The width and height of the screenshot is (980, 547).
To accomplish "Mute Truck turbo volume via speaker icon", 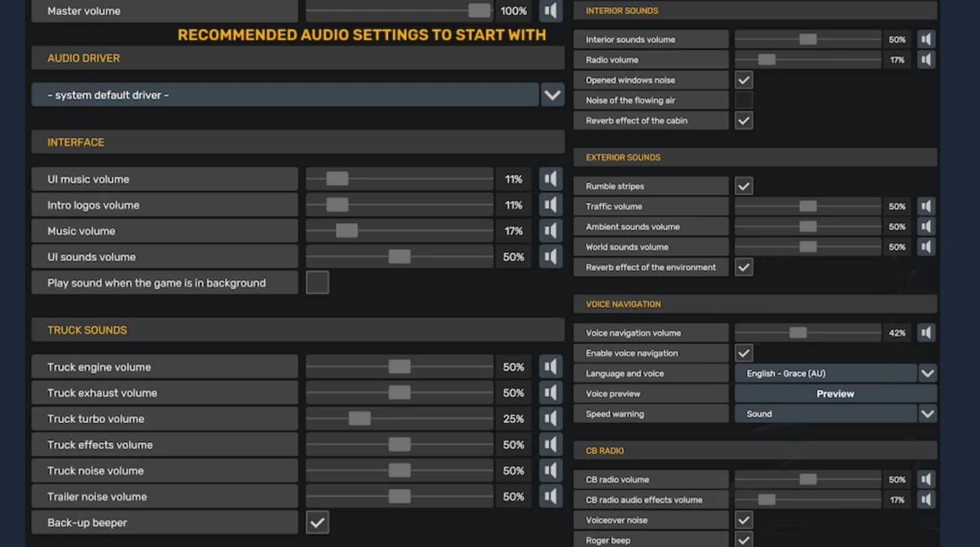I will [550, 419].
